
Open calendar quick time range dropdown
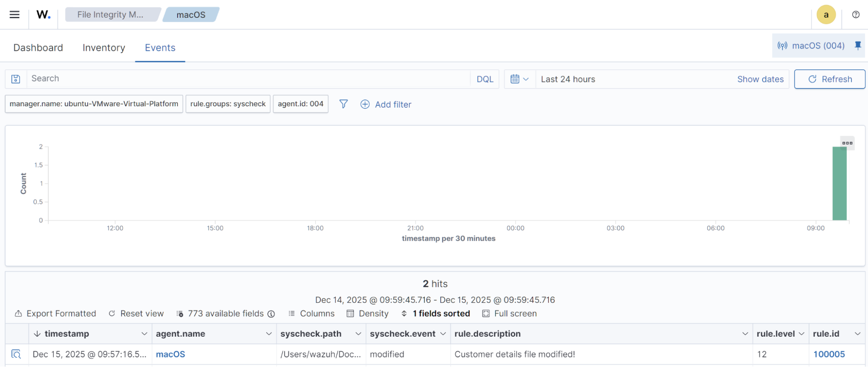point(519,79)
